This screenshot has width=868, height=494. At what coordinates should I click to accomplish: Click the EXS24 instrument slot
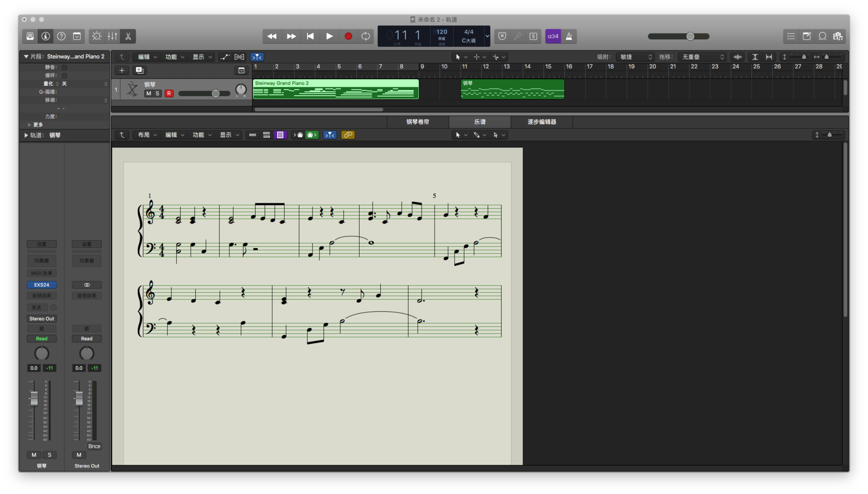point(42,285)
